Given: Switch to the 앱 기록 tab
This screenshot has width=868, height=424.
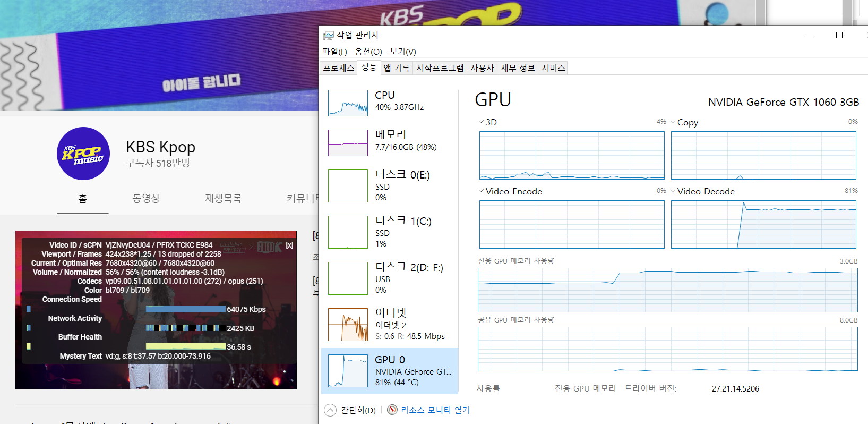Looking at the screenshot, I should click(397, 68).
